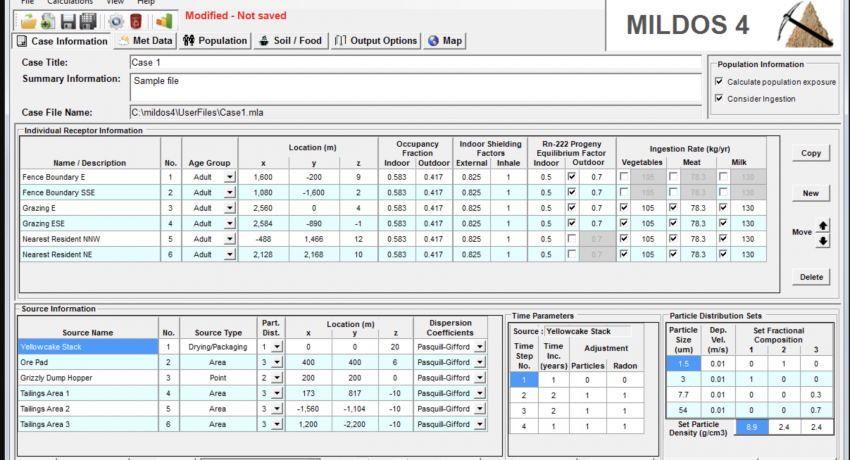Click the Copy button

point(811,153)
